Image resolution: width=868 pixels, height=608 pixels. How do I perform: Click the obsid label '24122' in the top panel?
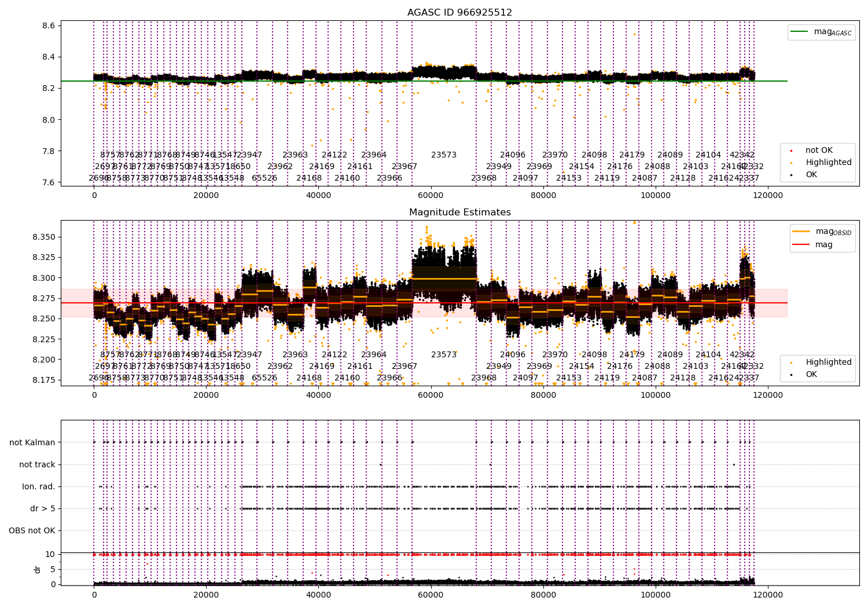[334, 155]
